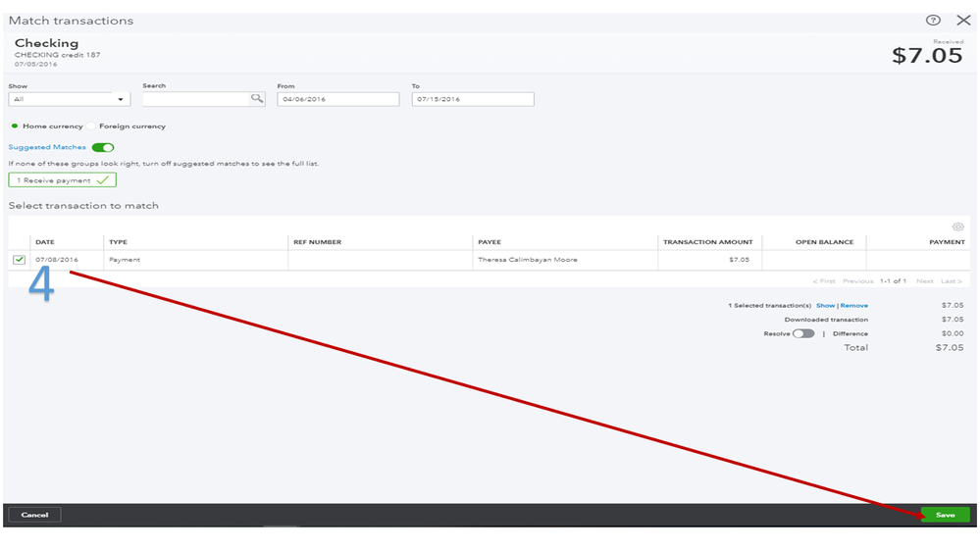Go to Previous page link
Viewport: 980px width, 551px height.
point(857,281)
